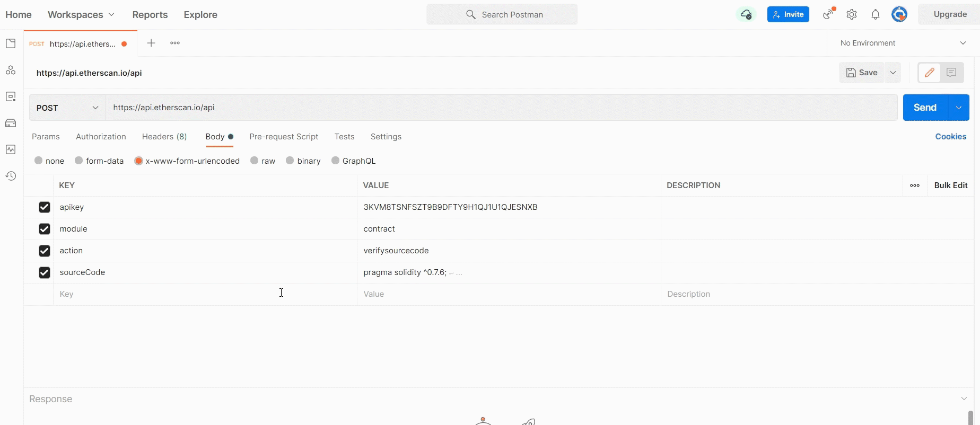
Task: Open the Monitors sidebar icon
Action: (11, 149)
